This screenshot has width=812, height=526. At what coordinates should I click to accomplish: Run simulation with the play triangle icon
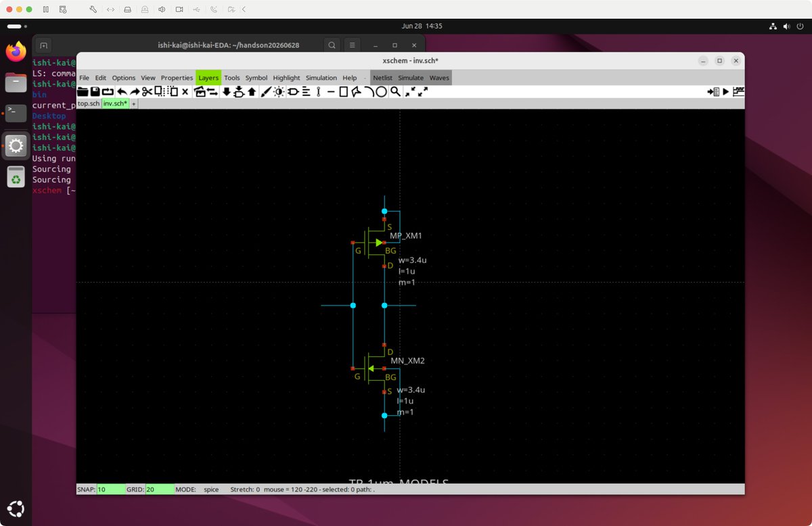pos(726,91)
